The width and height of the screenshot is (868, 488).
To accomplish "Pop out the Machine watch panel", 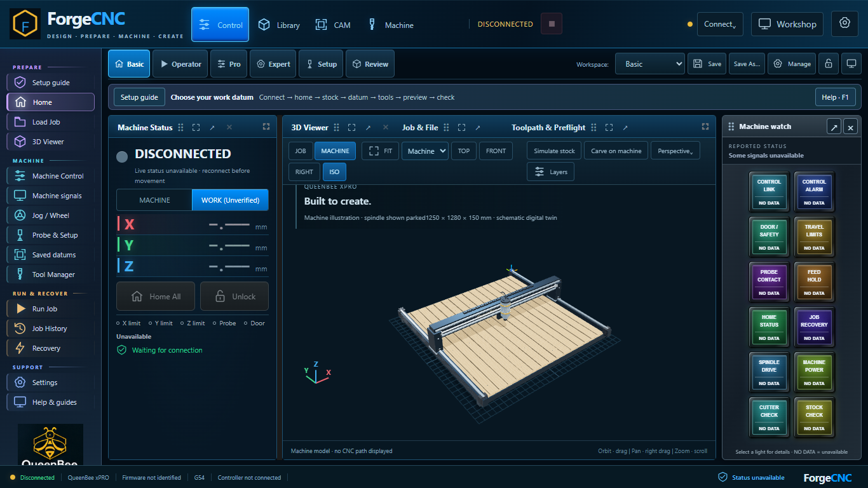I will pyautogui.click(x=834, y=127).
